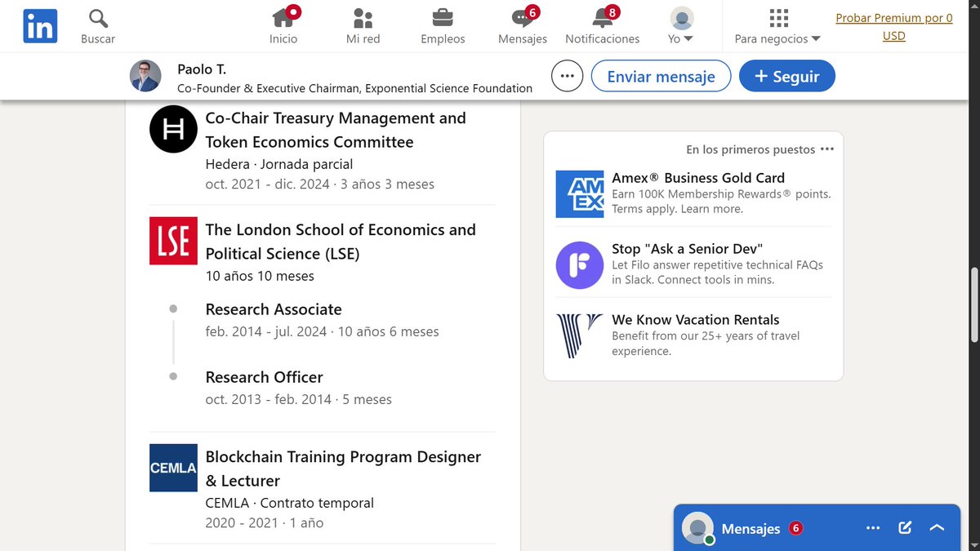This screenshot has width=980, height=551.
Task: Click En los primeros puestos label
Action: click(751, 149)
